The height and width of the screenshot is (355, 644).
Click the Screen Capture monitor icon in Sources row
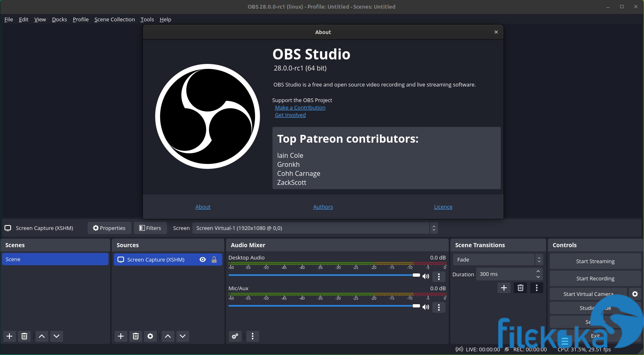[x=121, y=259]
